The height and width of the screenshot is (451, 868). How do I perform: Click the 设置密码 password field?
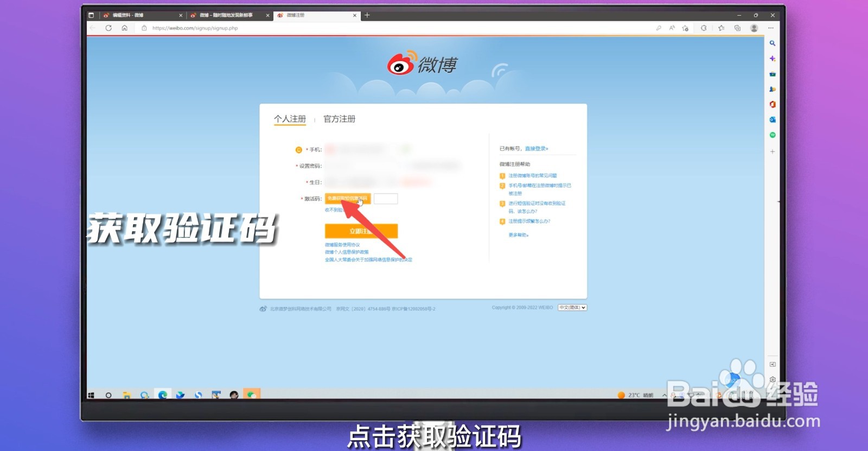click(x=361, y=166)
